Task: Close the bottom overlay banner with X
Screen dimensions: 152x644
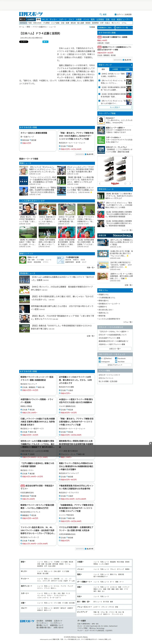Action: click(150, 443)
